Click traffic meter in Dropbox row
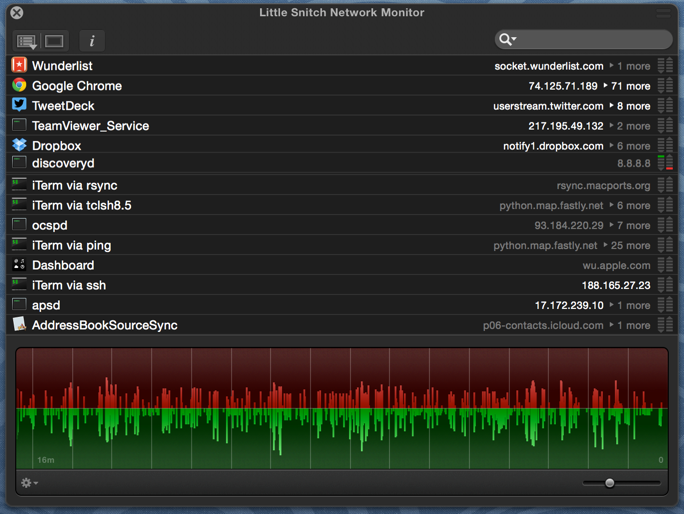This screenshot has height=514, width=684. (x=665, y=145)
